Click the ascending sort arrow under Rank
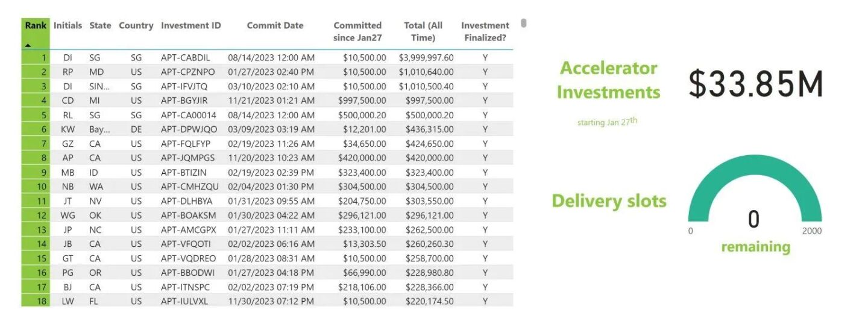The image size is (868, 329). tap(28, 45)
